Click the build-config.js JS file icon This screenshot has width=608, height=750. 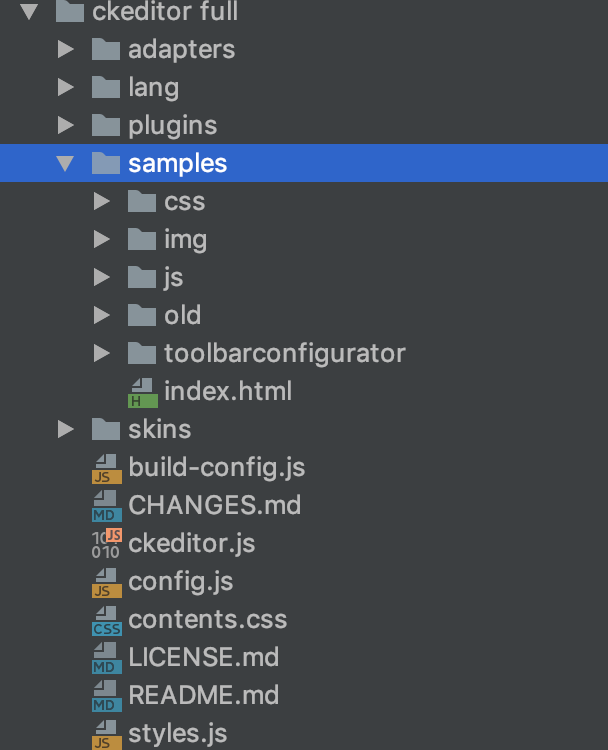click(x=106, y=467)
